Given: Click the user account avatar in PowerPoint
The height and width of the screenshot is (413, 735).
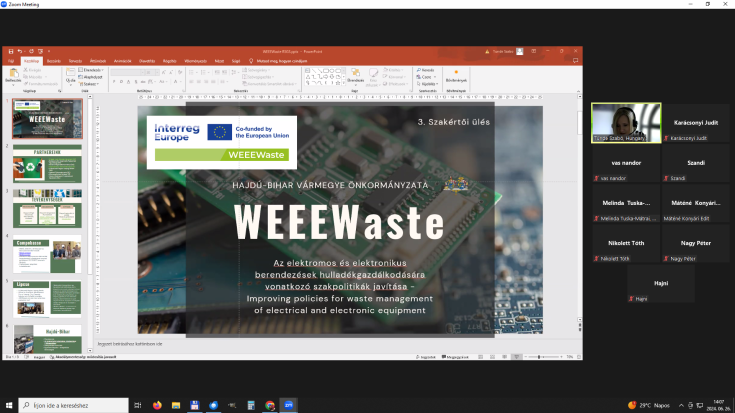Looking at the screenshot, I should 520,52.
